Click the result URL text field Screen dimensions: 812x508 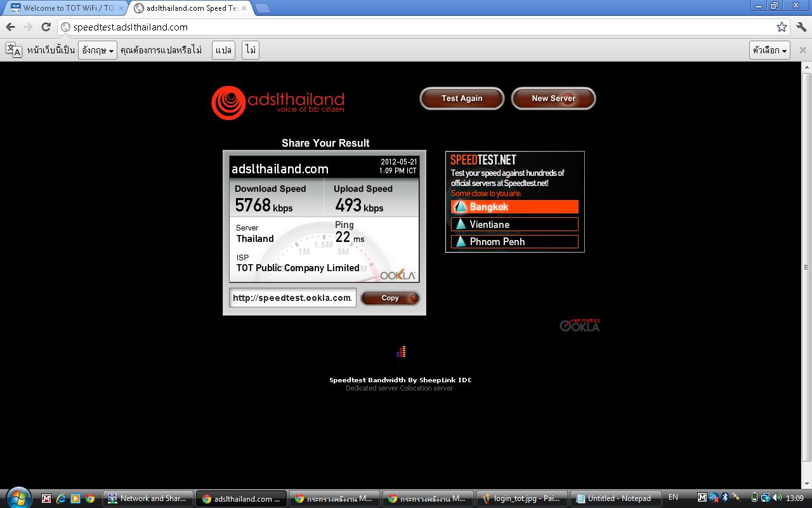pos(292,298)
